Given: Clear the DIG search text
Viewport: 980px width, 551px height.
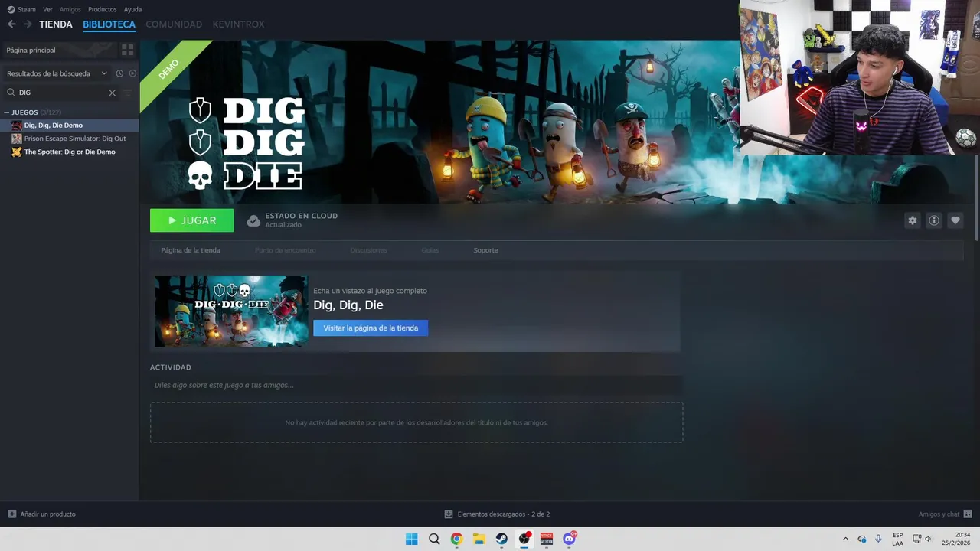Looking at the screenshot, I should pos(112,93).
